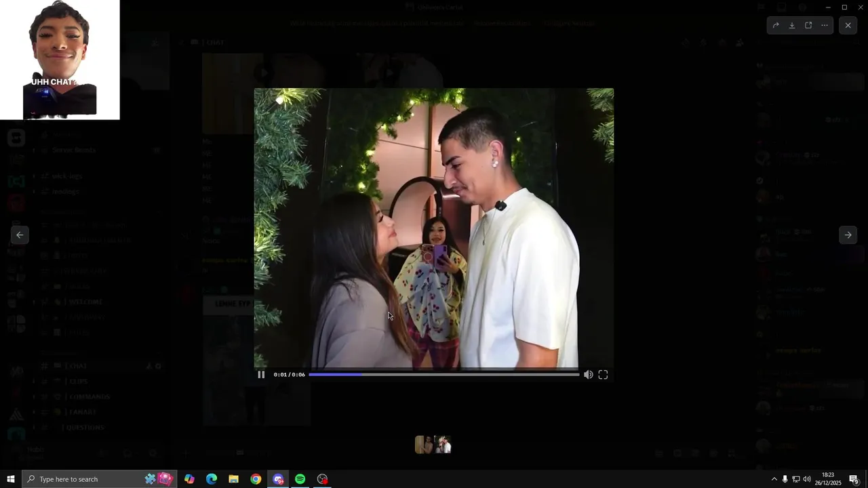Open Microsoft Edge from taskbar

212,479
